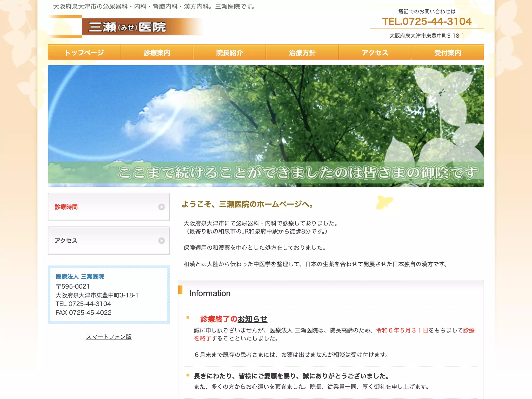Viewport: 532px width, 399px height.
Task: Click the line mentioning JR和泉府中駅 徒歩8分
Action: 257,231
